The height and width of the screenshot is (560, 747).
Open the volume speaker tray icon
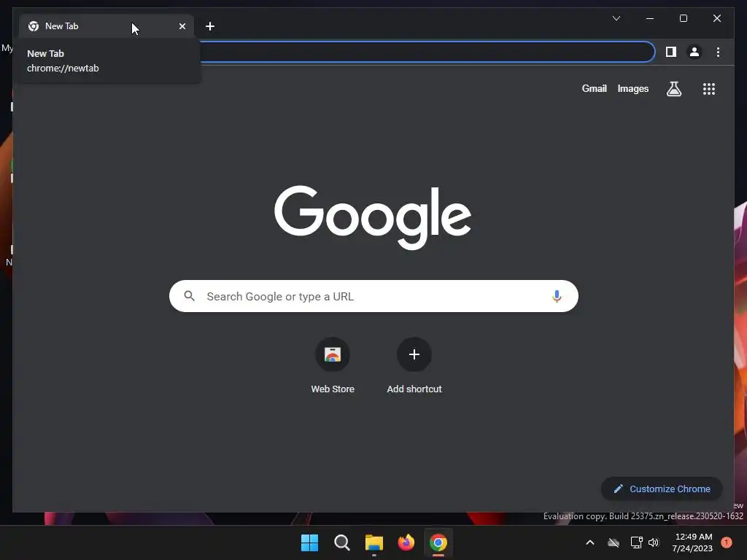click(x=654, y=542)
